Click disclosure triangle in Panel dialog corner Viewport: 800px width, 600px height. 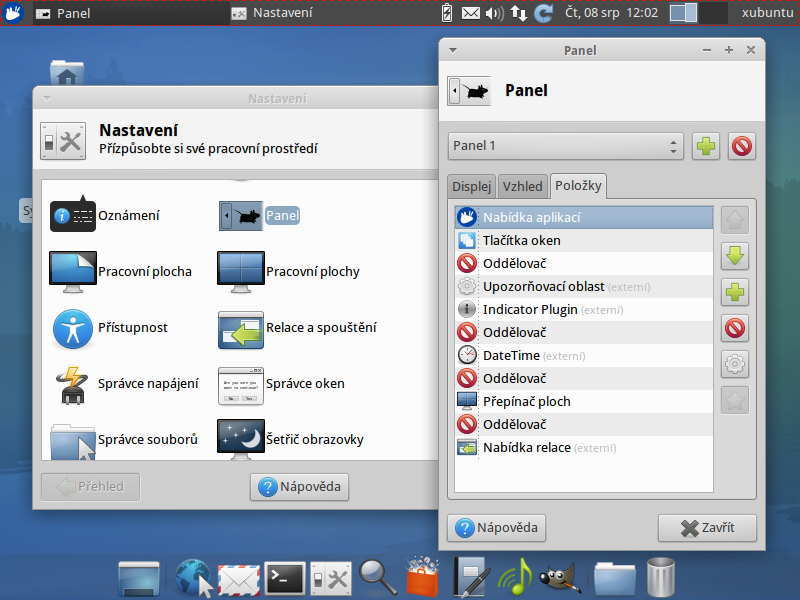click(452, 49)
